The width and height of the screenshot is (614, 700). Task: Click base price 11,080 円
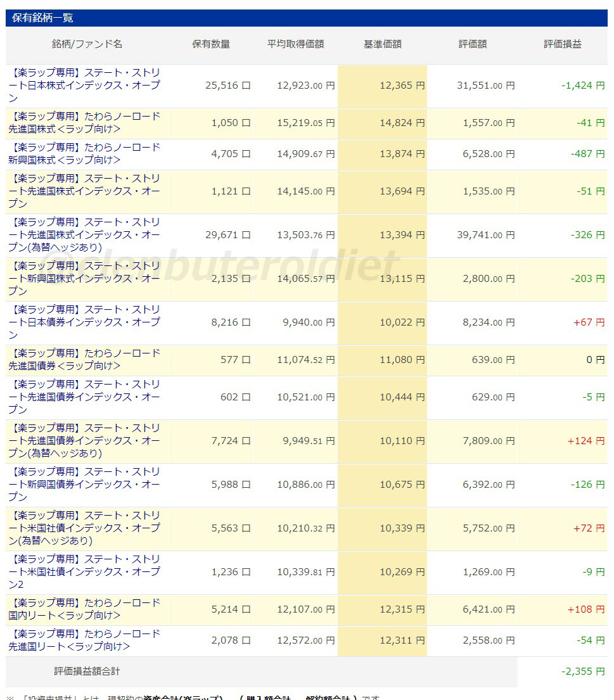pos(402,359)
